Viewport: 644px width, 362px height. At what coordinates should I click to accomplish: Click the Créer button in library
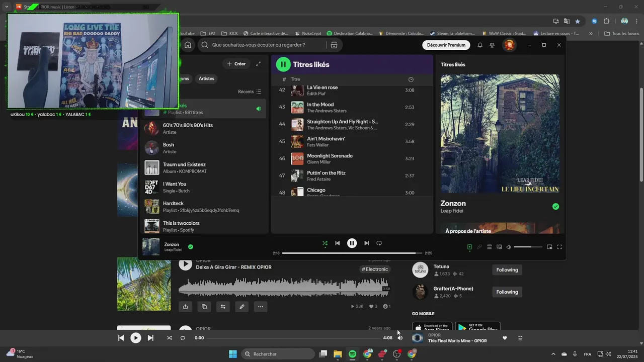coord(236,64)
